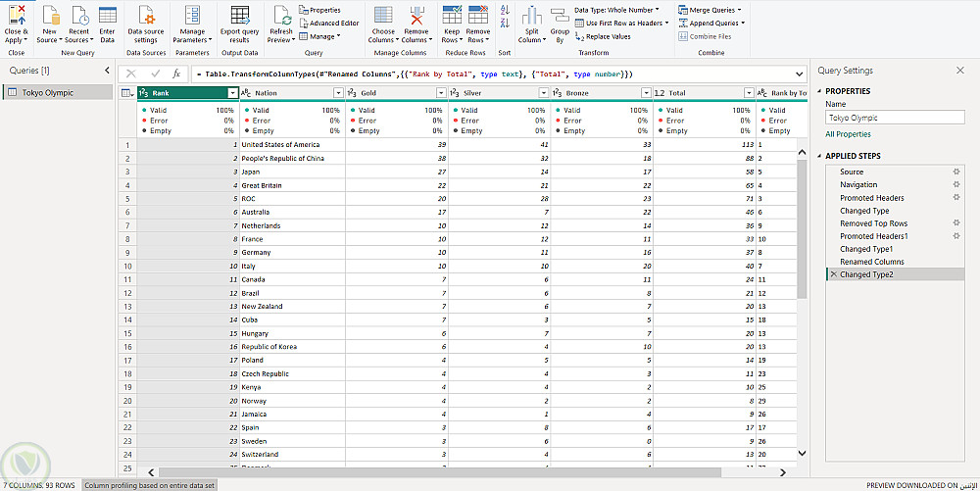Confirm the formula with the checkmark icon
The width and height of the screenshot is (980, 491).
coord(155,74)
